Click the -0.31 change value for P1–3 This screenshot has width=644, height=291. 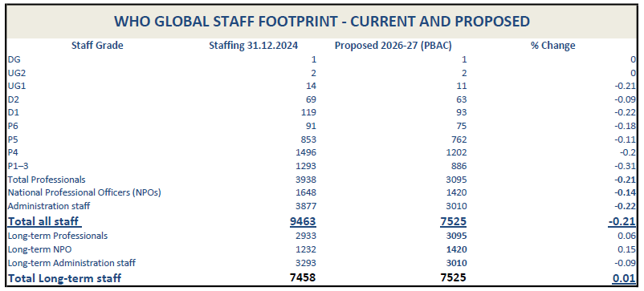click(626, 166)
